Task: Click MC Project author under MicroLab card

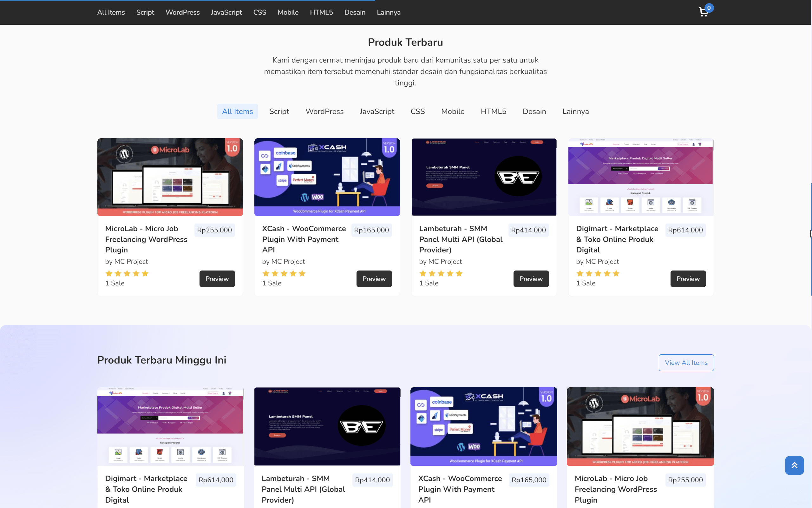Action: (x=131, y=261)
